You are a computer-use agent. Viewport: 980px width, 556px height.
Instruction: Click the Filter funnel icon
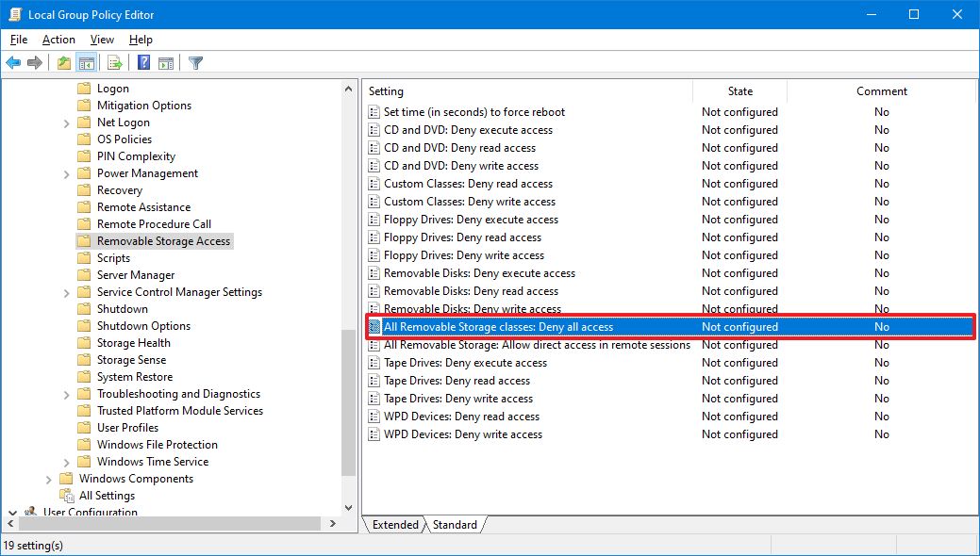click(x=195, y=63)
